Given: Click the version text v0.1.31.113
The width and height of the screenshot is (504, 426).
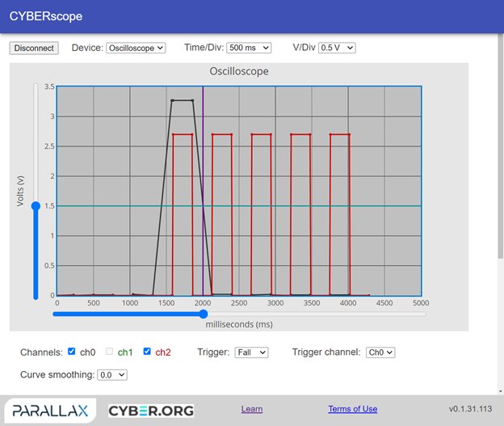Looking at the screenshot, I should point(470,409).
